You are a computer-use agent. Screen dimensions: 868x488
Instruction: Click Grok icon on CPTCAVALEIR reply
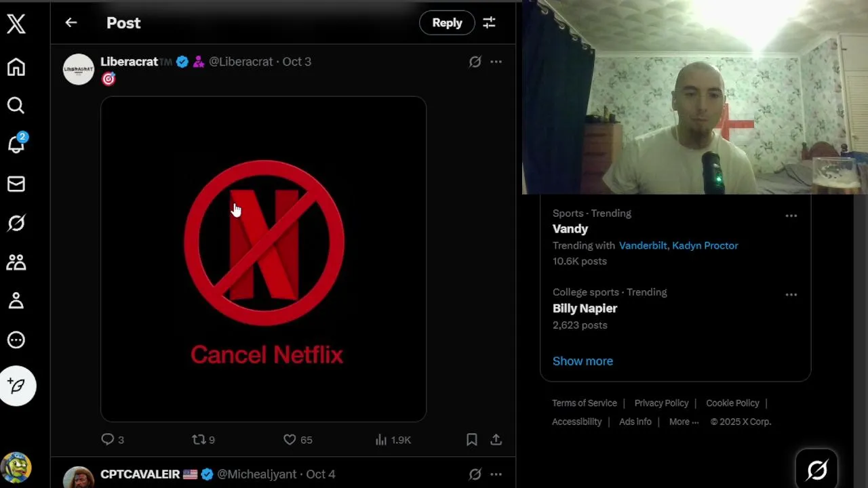pos(475,474)
